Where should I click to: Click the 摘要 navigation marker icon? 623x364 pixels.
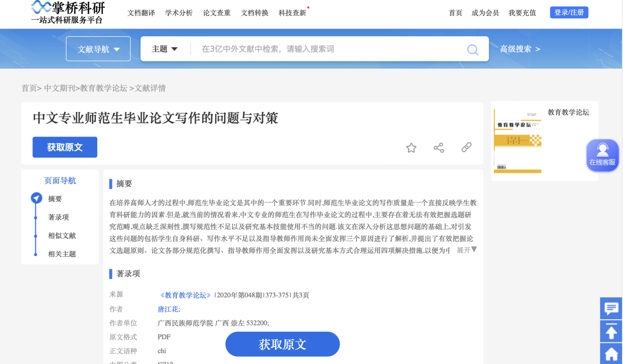coord(36,198)
